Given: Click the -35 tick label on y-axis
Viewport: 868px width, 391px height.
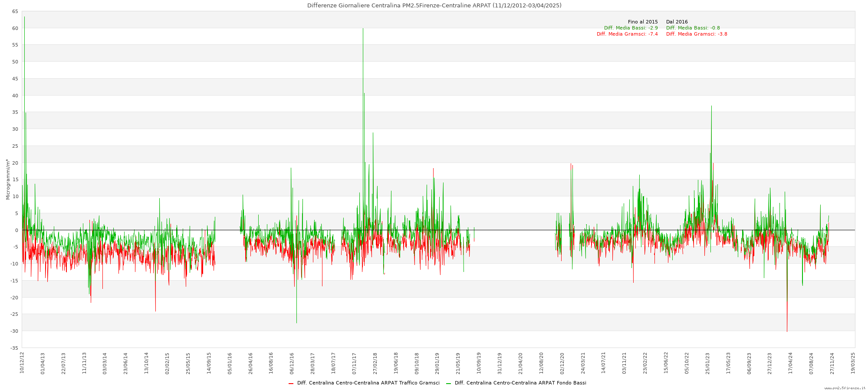Looking at the screenshot, I should (14, 348).
